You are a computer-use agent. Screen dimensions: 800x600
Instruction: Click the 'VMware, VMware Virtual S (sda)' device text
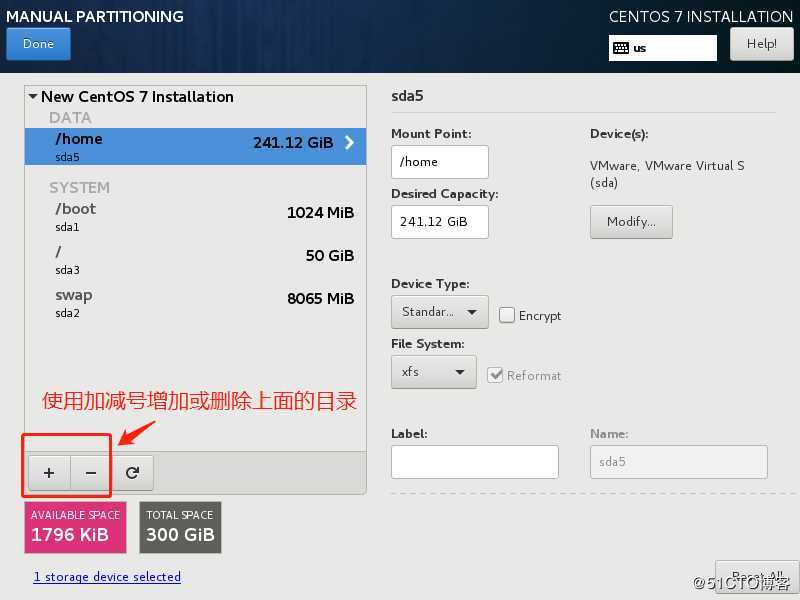click(x=667, y=174)
